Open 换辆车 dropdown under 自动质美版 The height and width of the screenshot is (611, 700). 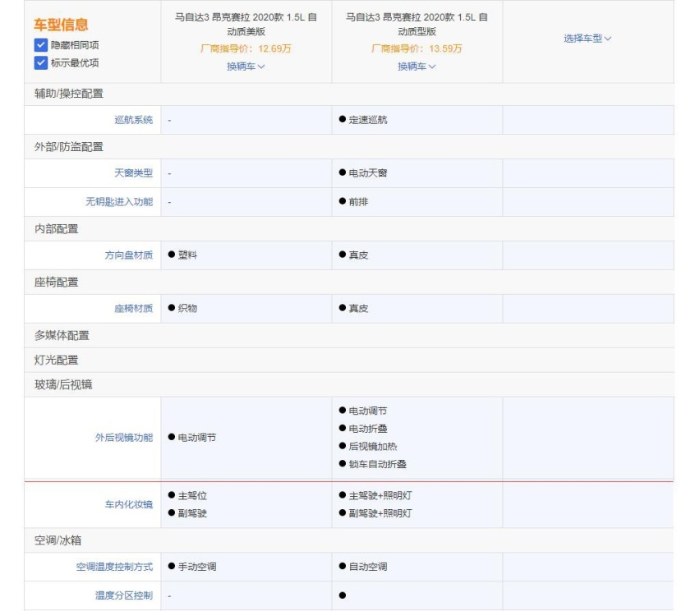click(246, 67)
